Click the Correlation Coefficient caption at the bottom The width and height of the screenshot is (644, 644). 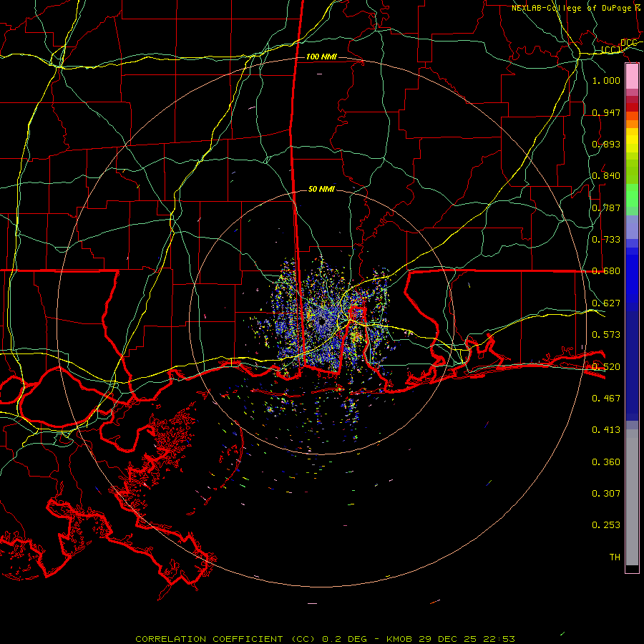[325, 639]
